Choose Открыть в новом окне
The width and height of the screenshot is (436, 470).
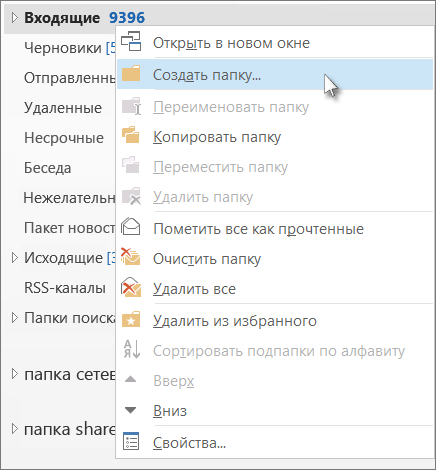click(x=275, y=43)
